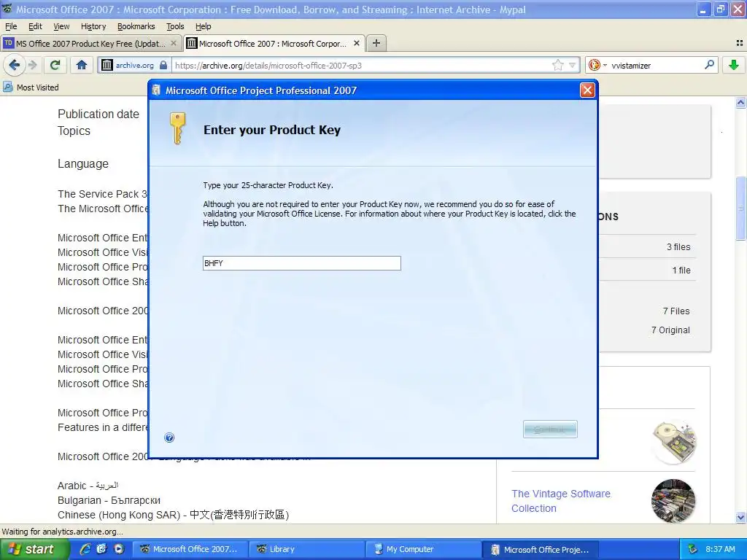Click the archive.org site identity icon
Screen dimensions: 747x560
pos(107,65)
